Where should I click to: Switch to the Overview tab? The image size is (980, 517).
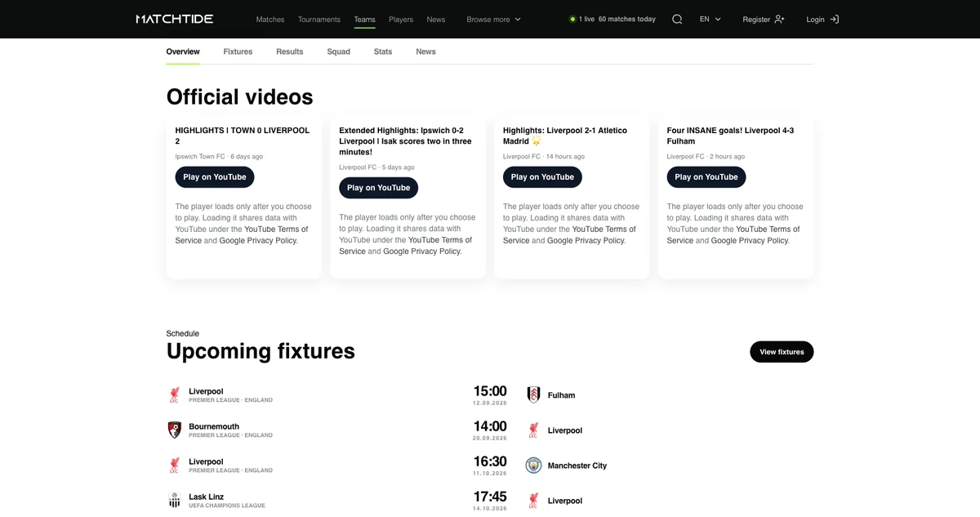(183, 51)
